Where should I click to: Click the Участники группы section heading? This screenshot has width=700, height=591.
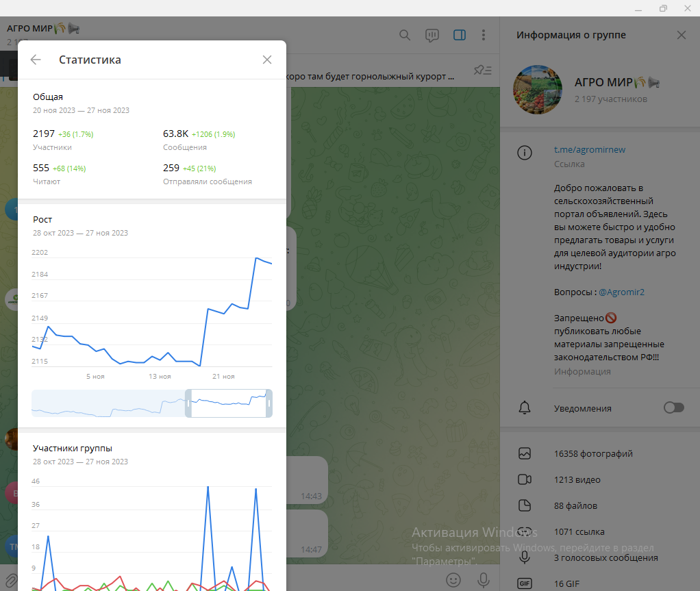pyautogui.click(x=73, y=448)
